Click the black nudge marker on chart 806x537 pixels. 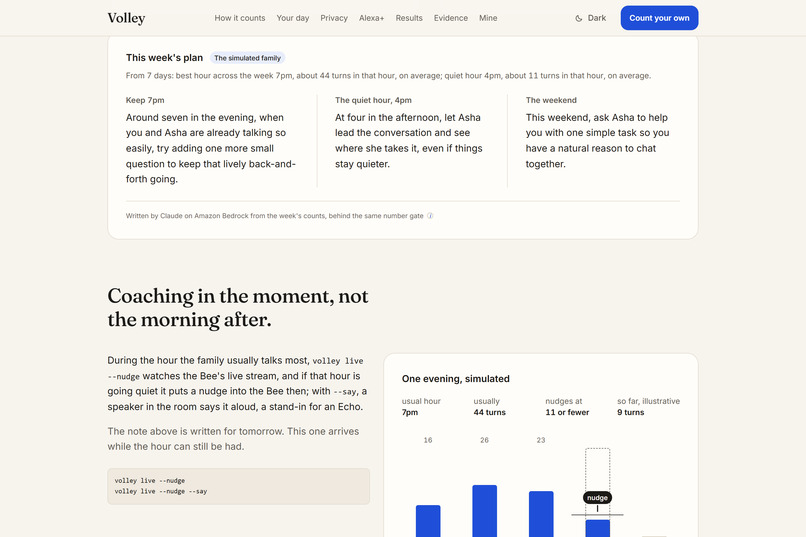(x=597, y=497)
